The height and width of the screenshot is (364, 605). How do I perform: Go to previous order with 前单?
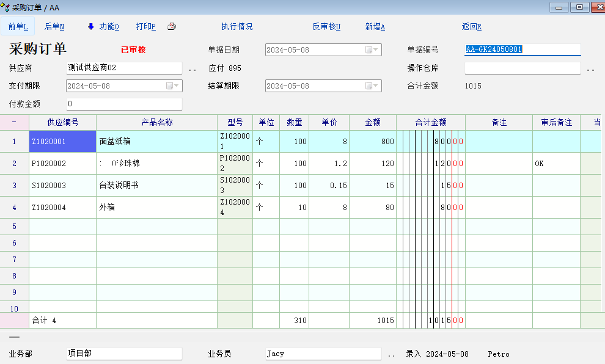pyautogui.click(x=18, y=26)
